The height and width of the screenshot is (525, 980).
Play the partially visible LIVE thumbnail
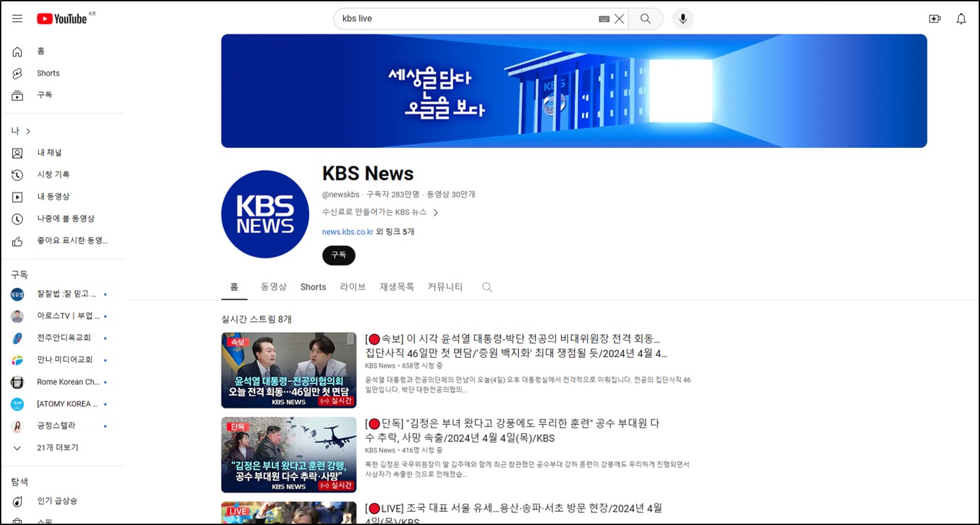pos(289,513)
